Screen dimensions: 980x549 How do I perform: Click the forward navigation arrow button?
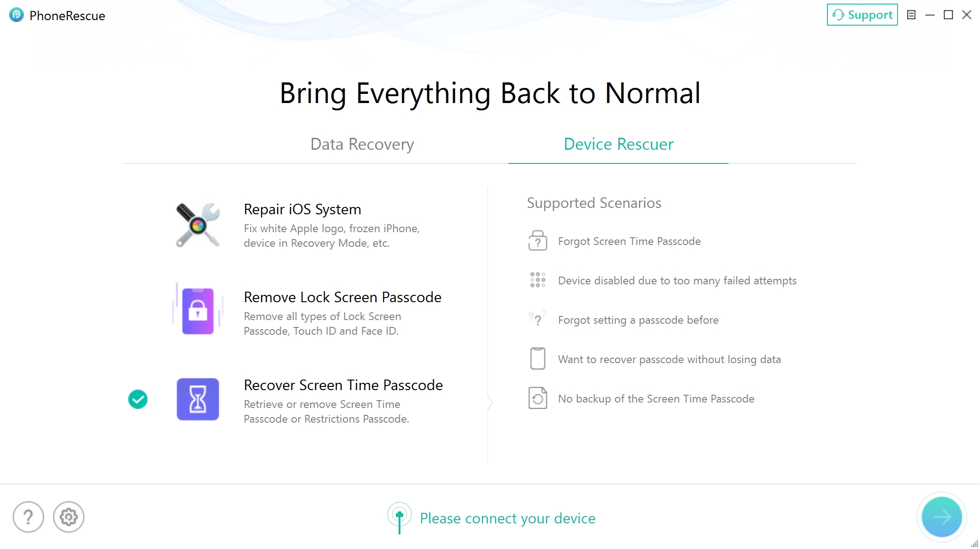[942, 516]
